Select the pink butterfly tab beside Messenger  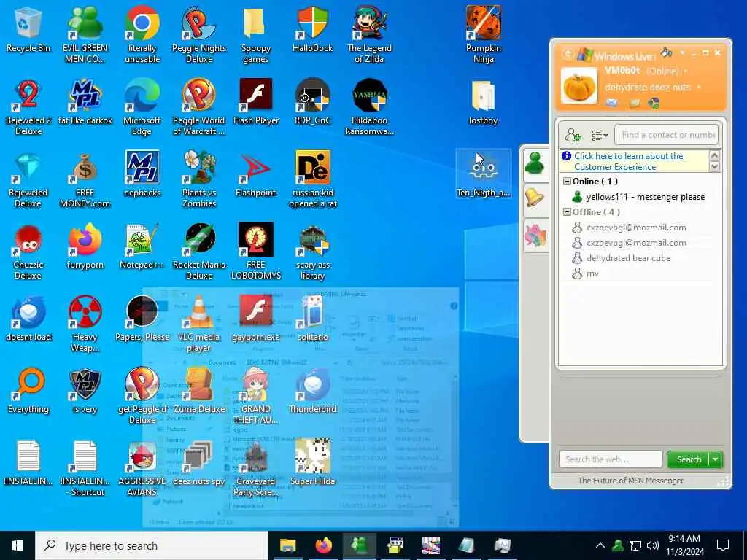click(x=535, y=236)
